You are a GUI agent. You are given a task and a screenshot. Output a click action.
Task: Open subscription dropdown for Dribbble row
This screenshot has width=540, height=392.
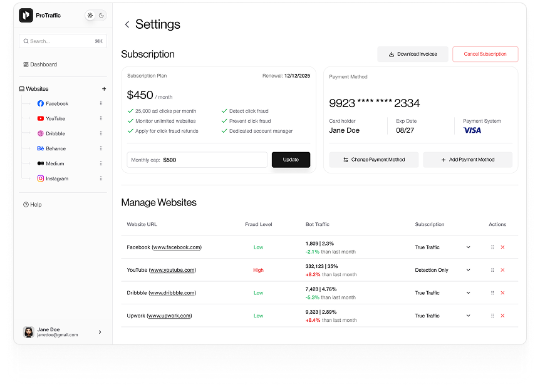click(469, 293)
